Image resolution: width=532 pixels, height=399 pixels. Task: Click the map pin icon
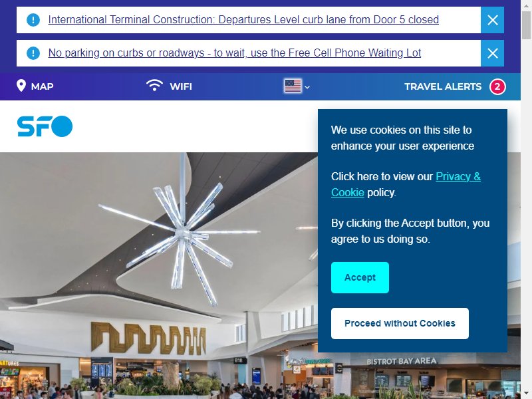point(21,86)
